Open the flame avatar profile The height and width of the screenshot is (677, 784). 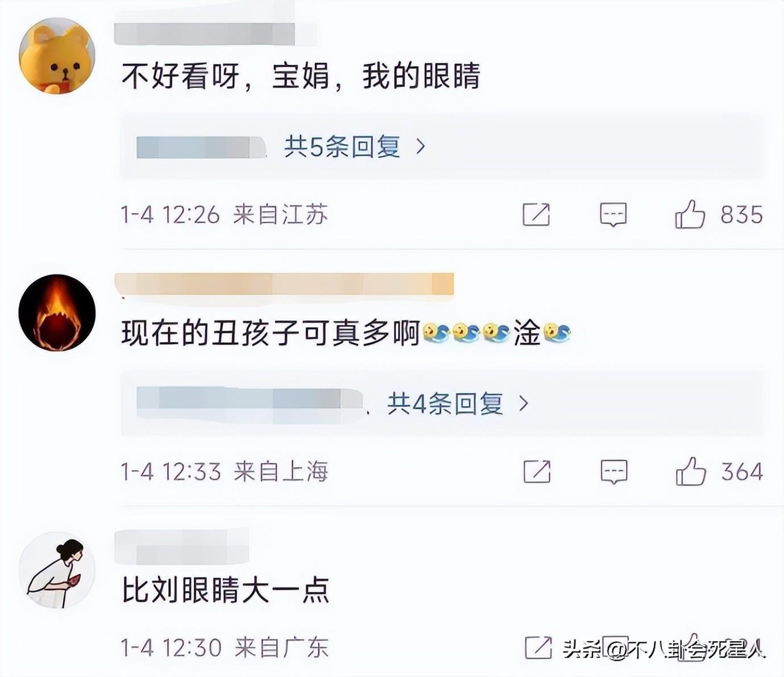click(57, 312)
